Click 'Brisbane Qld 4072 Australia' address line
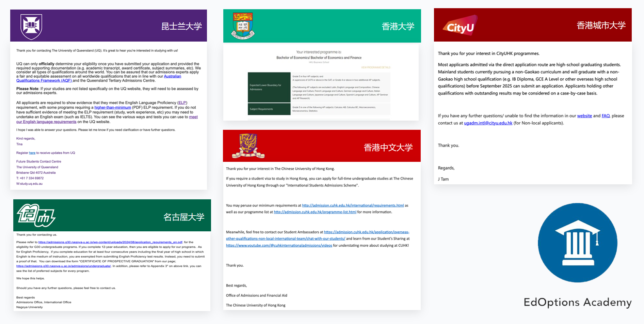 coord(36,173)
